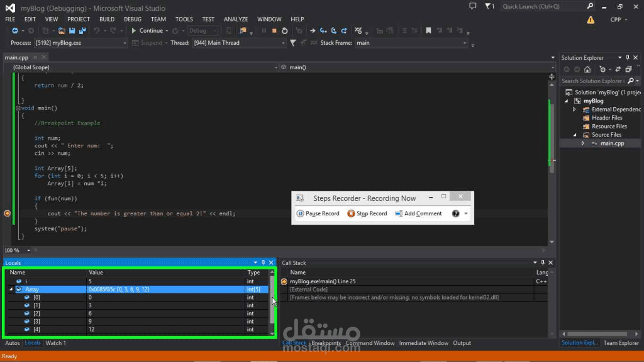The width and height of the screenshot is (644, 362).
Task: Click Pause Record in Steps Recorder
Action: pyautogui.click(x=318, y=213)
